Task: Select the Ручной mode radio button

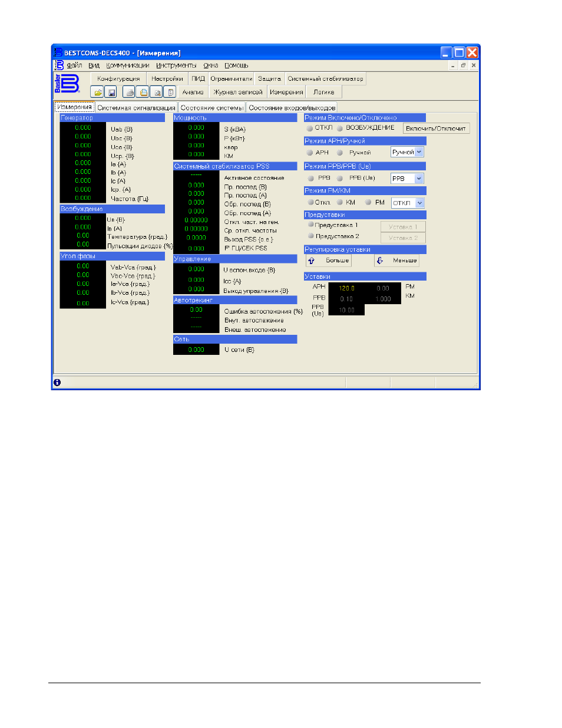Action: point(340,153)
